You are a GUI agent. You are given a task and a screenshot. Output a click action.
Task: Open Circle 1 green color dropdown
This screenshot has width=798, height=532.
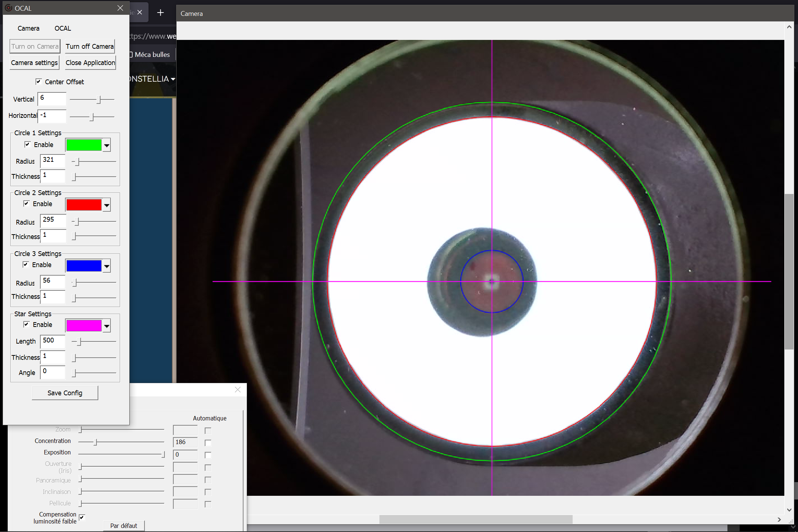click(107, 146)
